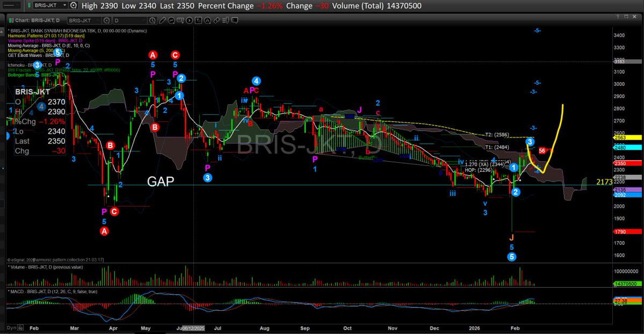Click the purple 2135 price marker
This screenshot has width=644, height=334.
627,190
